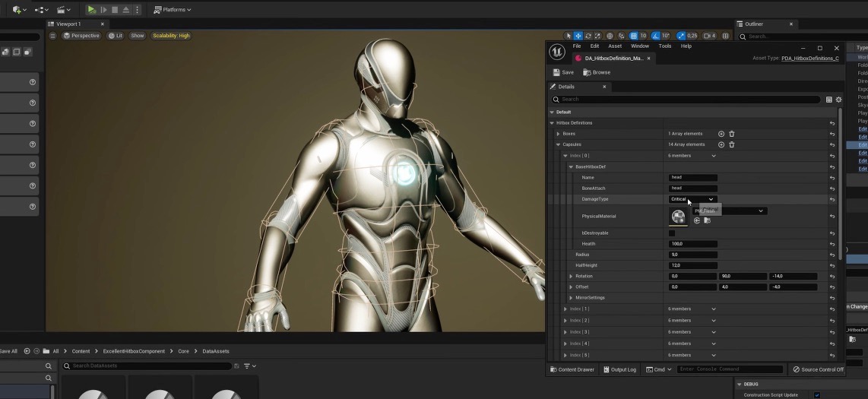
Task: Stop simulation with the square stop button
Action: coord(115,9)
